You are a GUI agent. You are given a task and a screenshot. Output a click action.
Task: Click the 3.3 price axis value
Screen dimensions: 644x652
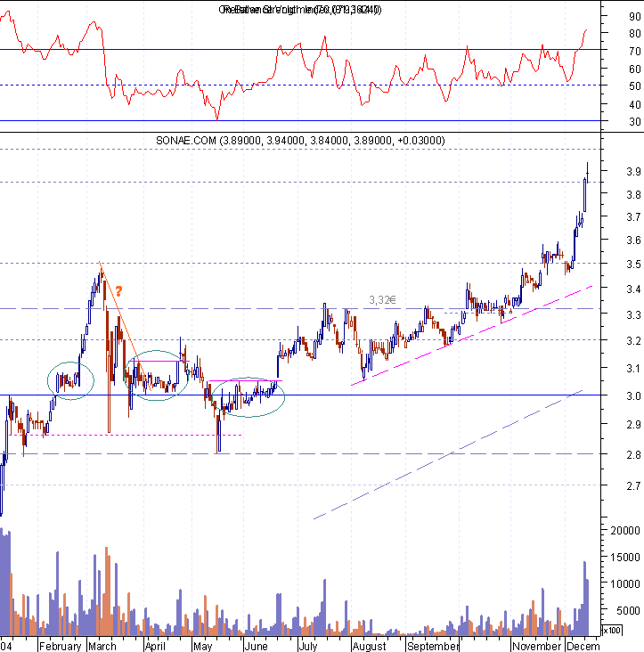click(x=633, y=315)
